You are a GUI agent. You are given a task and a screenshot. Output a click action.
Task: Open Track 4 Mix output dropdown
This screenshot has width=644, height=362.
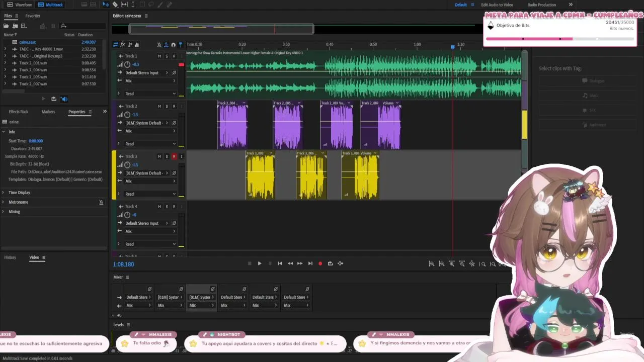coord(150,232)
